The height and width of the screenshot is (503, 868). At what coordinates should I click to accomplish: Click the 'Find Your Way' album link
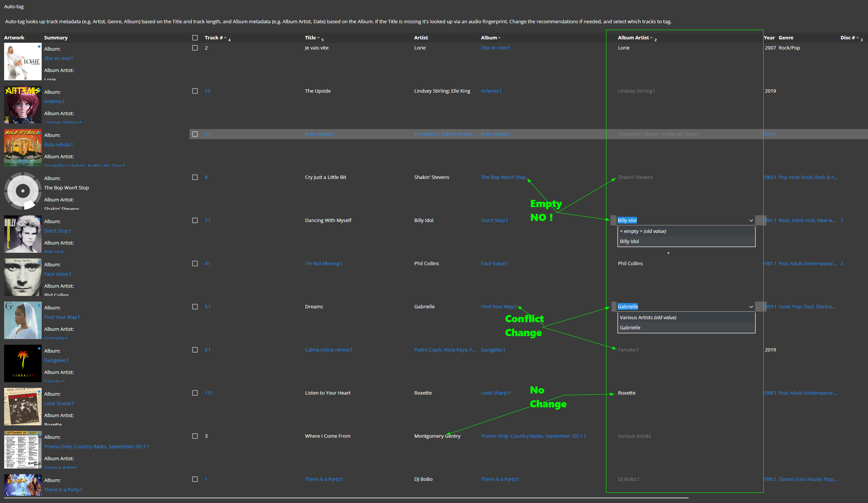(497, 306)
